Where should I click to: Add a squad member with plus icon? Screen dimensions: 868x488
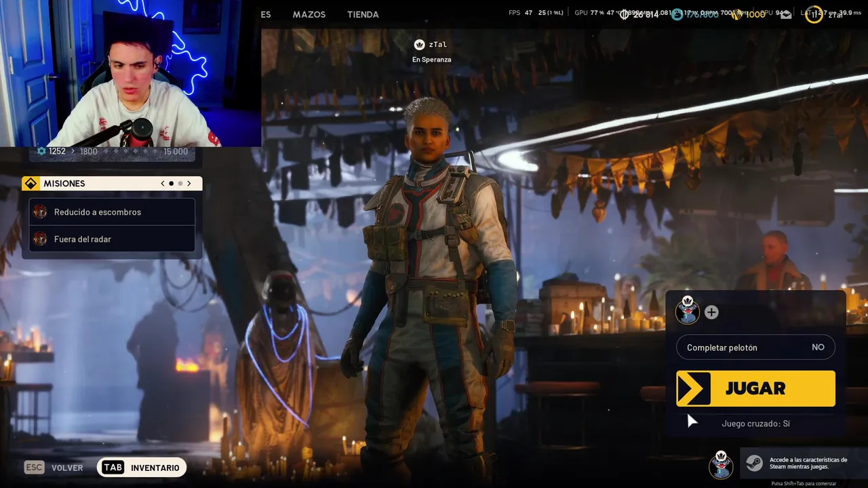(711, 312)
